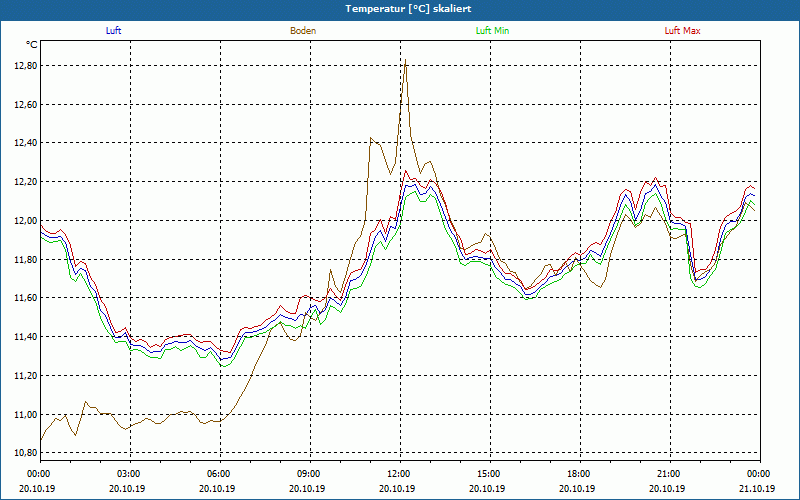Click the 12,60 y-axis value
The image size is (800, 500).
tap(26, 105)
